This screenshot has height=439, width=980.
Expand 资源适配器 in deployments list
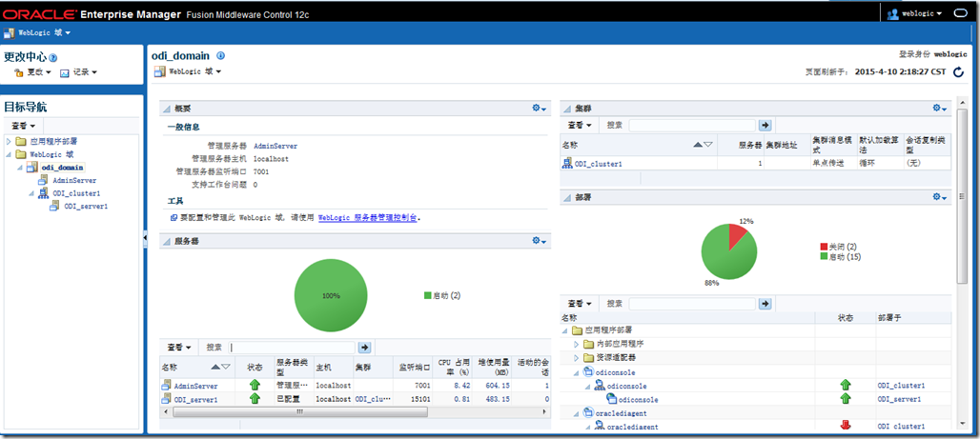click(x=577, y=358)
